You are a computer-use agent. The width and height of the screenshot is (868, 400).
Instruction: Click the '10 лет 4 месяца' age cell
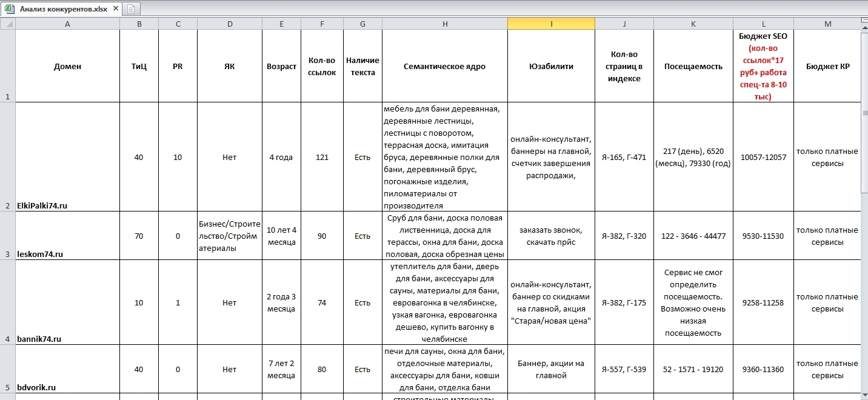coord(281,236)
